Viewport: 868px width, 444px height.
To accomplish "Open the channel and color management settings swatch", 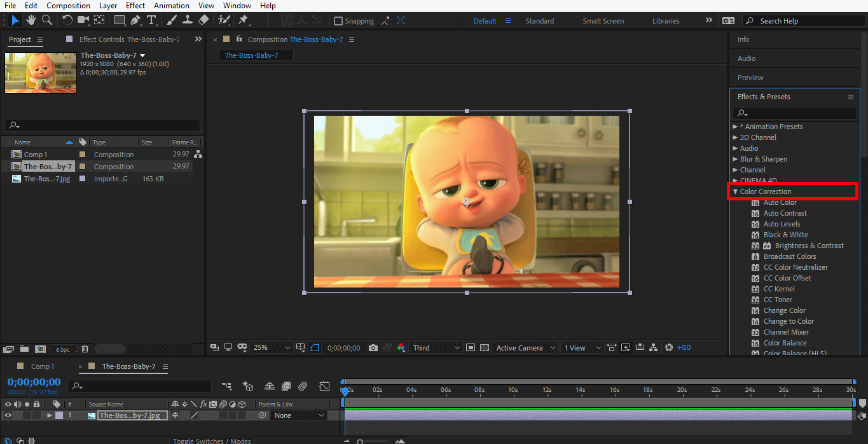I will (x=401, y=347).
